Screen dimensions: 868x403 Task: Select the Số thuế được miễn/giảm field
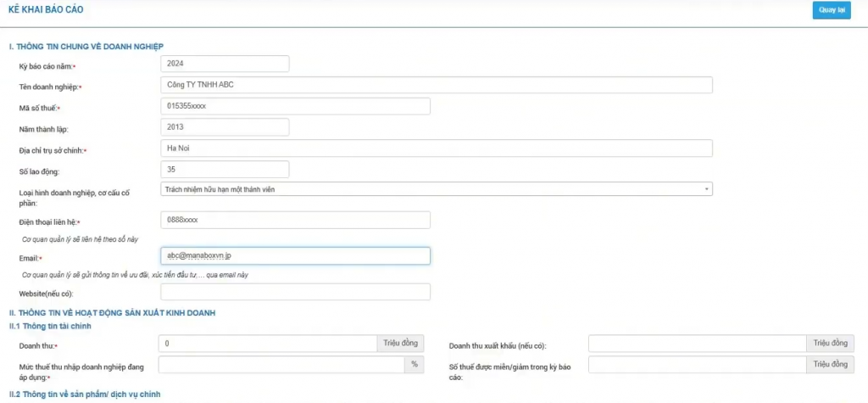696,365
